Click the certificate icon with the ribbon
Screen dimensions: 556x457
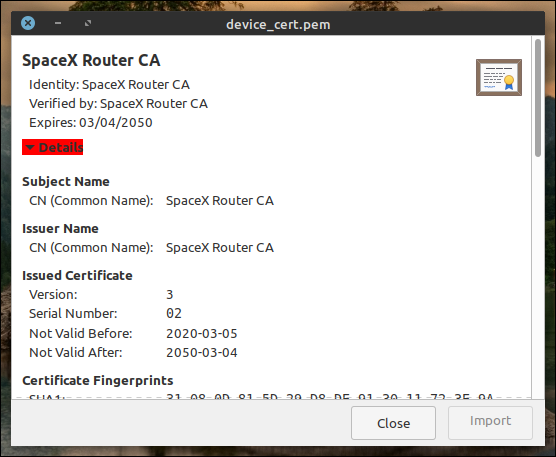[x=499, y=77]
